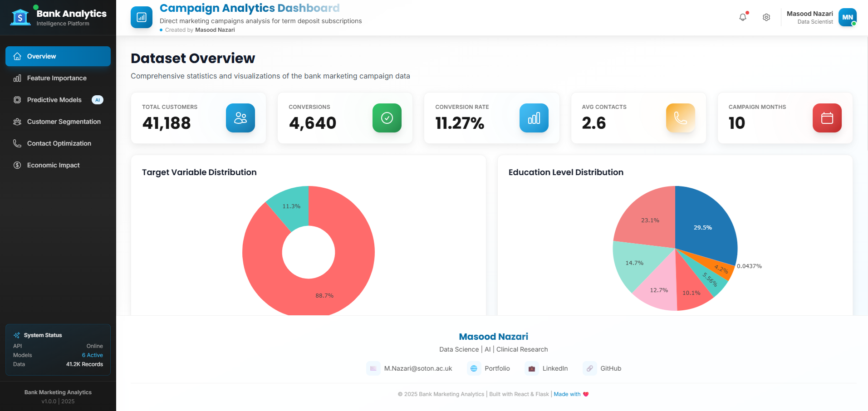Select the red 88.7% donut segment

324,295
